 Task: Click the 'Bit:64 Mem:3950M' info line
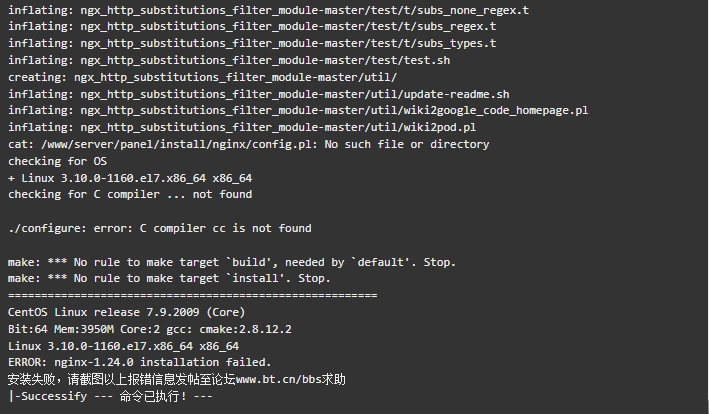click(150, 329)
